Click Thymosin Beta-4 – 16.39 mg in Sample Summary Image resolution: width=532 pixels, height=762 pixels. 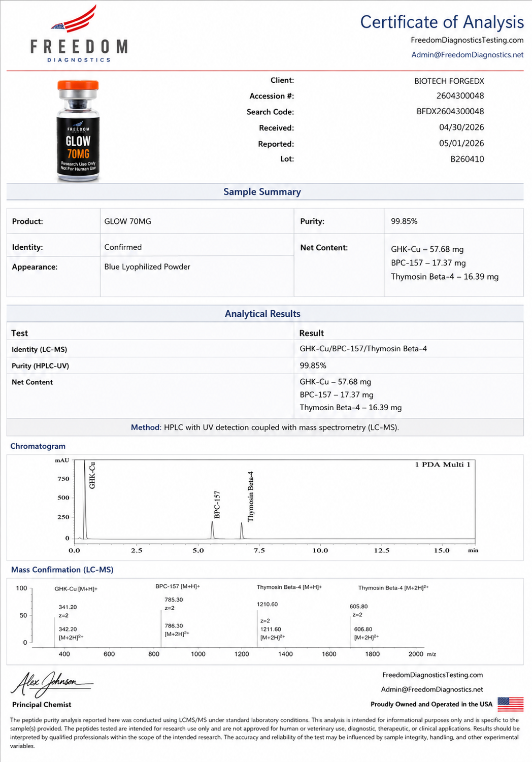tap(445, 277)
